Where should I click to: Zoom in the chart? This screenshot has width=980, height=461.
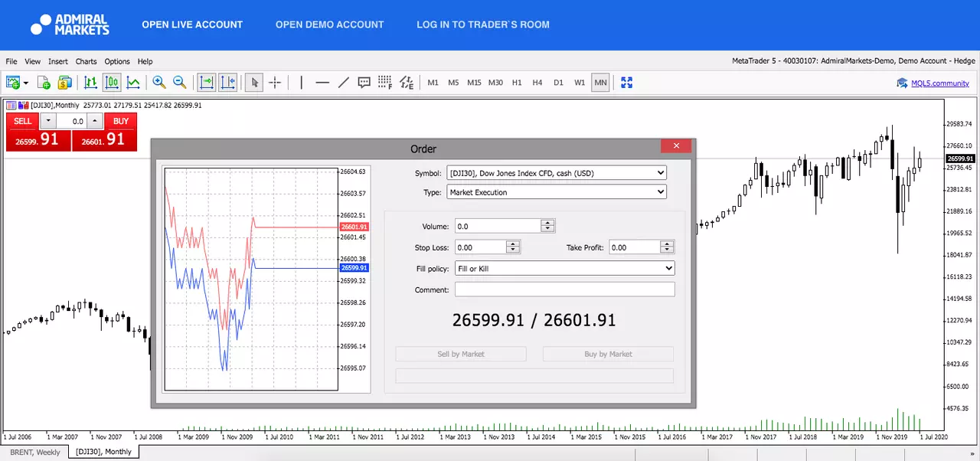tap(159, 83)
